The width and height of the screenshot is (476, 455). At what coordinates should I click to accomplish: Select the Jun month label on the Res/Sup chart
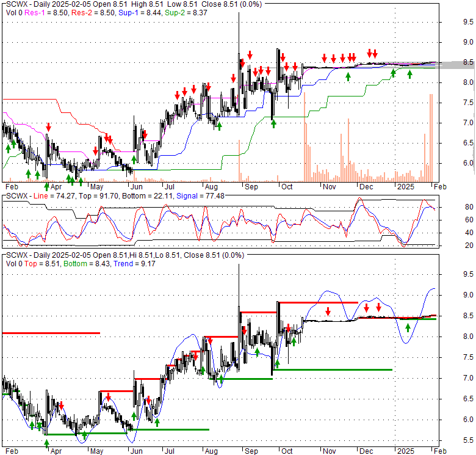136,187
